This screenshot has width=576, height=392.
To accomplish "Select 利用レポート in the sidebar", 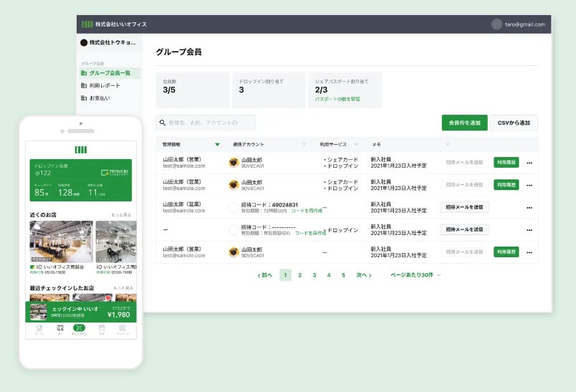I will click(105, 85).
